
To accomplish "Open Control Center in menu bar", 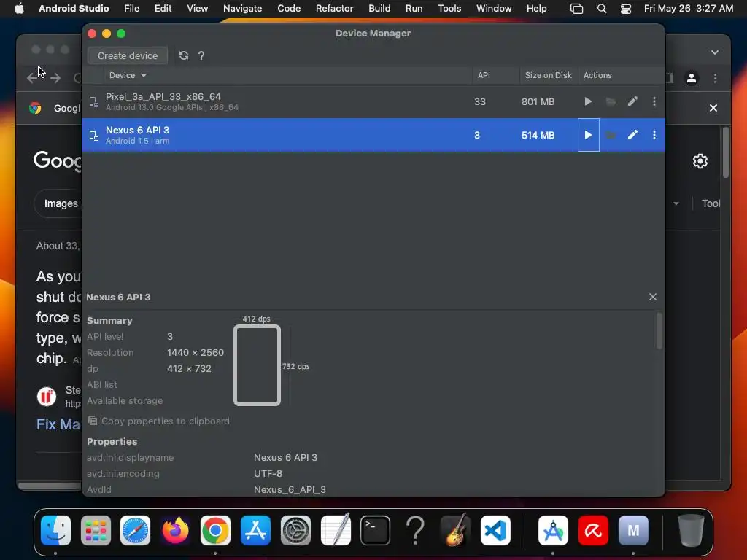I will click(625, 9).
